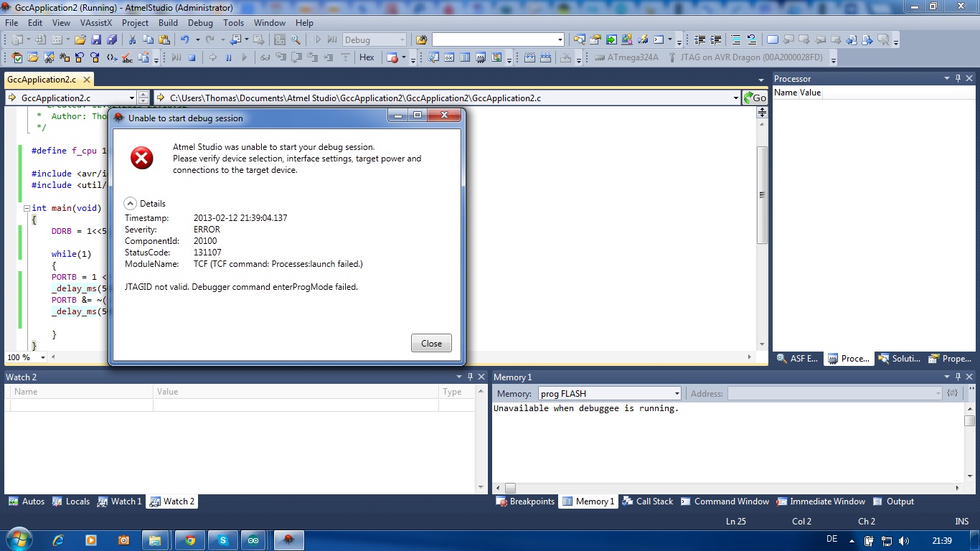Click the Cut scissors icon
The height and width of the screenshot is (551, 980).
coord(133,39)
